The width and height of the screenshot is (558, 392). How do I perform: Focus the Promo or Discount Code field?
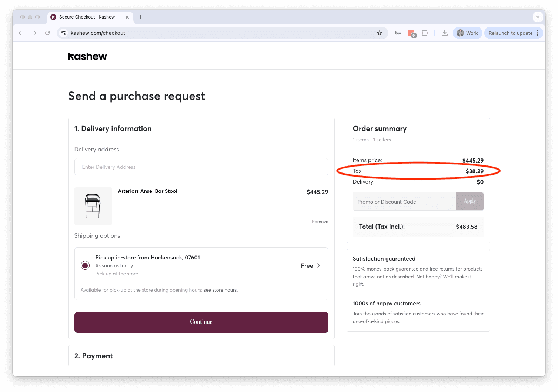coord(404,201)
